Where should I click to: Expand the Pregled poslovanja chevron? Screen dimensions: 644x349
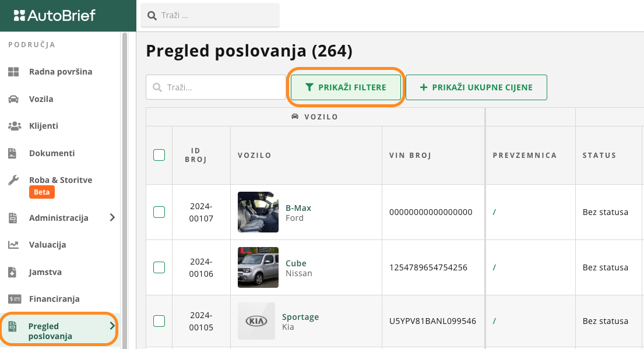click(x=112, y=326)
